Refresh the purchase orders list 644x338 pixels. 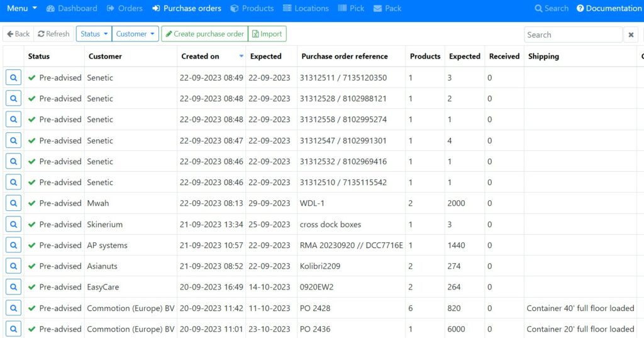point(54,34)
